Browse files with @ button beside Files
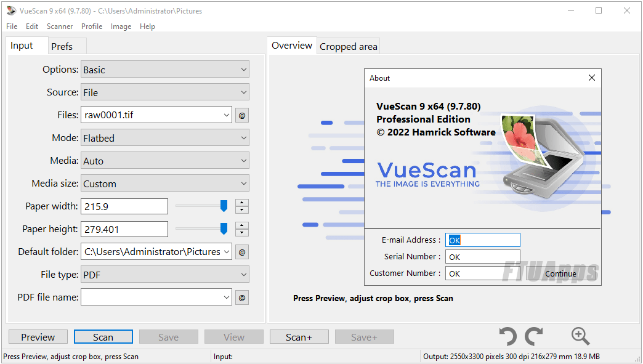Image resolution: width=643 pixels, height=364 pixels. tap(242, 115)
